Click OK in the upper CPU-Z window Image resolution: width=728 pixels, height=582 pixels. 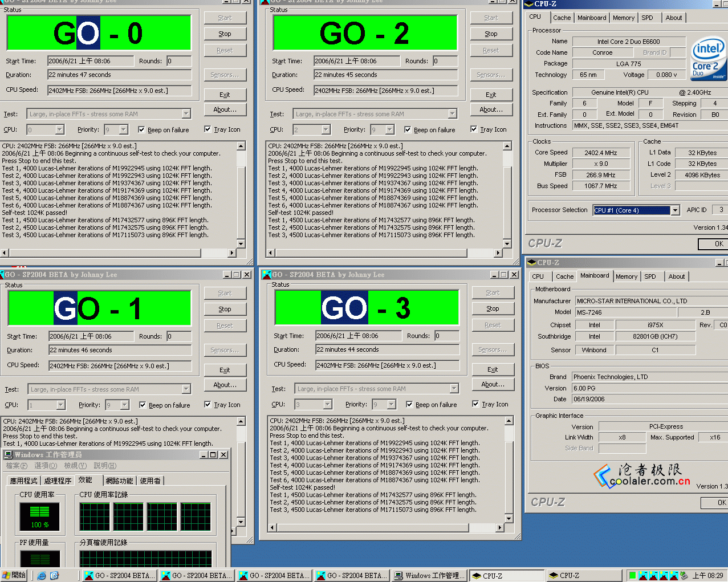[x=714, y=244]
